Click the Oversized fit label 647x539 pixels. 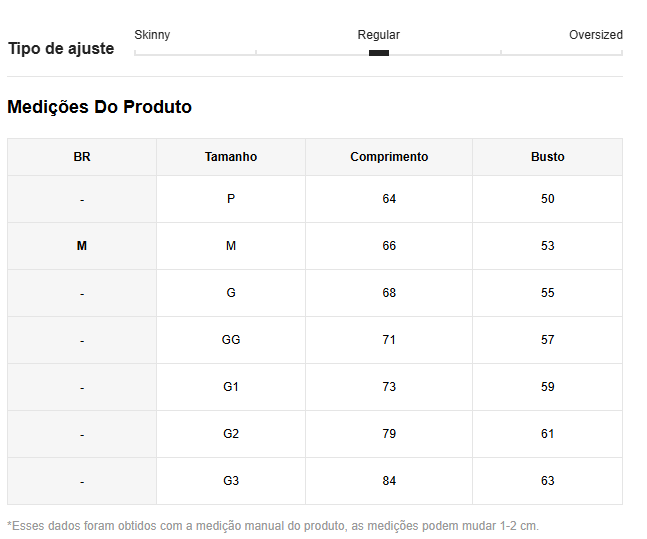[x=595, y=35]
